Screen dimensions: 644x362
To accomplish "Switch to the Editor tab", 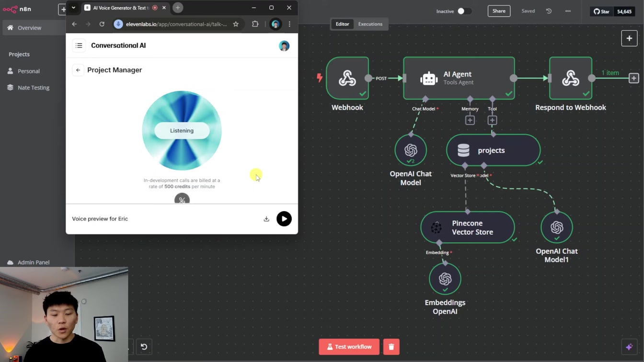I will [342, 24].
